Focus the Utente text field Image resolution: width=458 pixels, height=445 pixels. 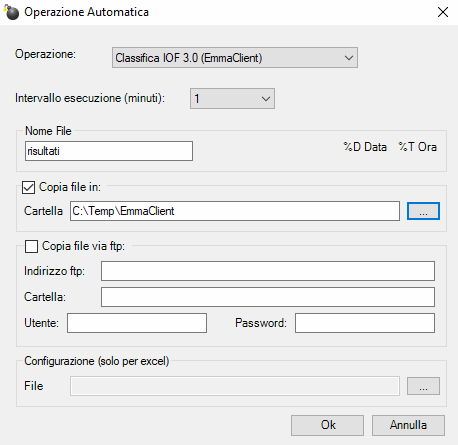137,323
